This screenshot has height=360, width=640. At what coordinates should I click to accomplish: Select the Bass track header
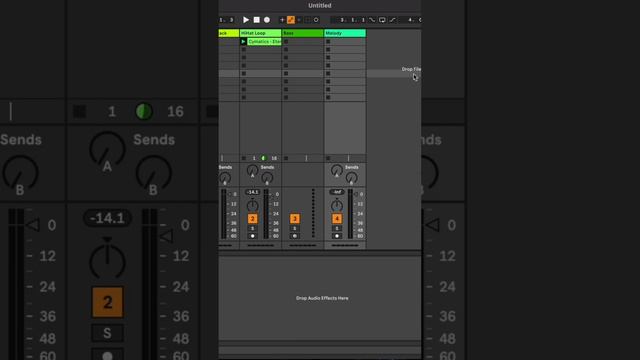pos(302,33)
